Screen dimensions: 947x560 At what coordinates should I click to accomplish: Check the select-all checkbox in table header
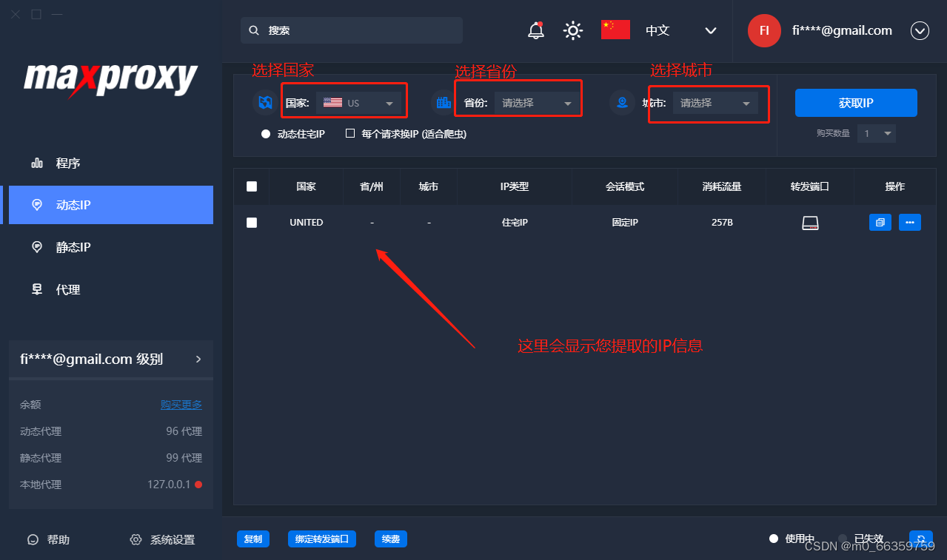coord(252,186)
